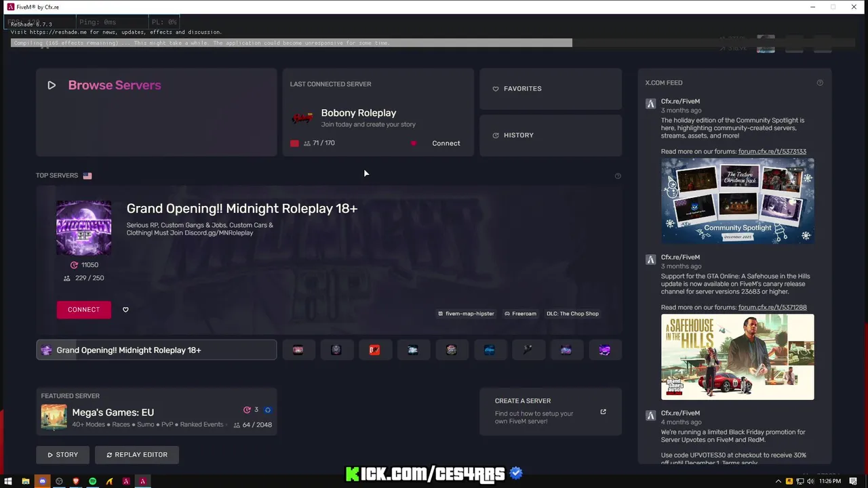Screen dimensions: 868x488
Task: Click the external link icon on Create a Server
Action: (x=603, y=411)
